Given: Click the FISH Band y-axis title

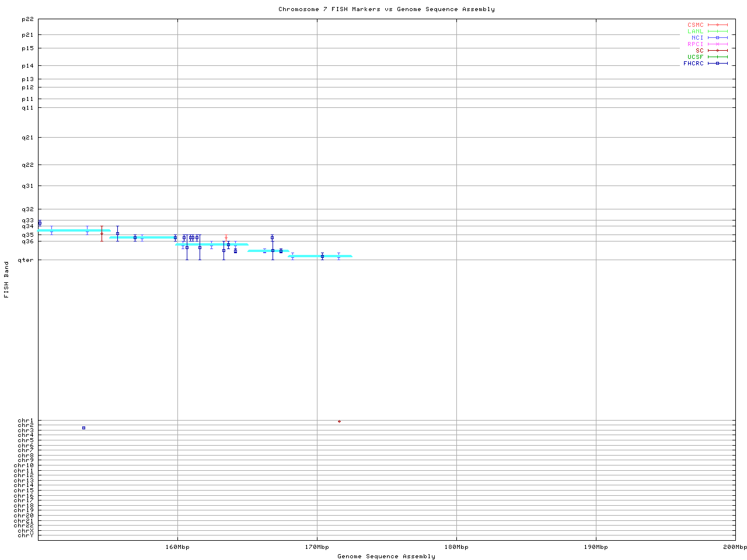Looking at the screenshot, I should tap(6, 279).
